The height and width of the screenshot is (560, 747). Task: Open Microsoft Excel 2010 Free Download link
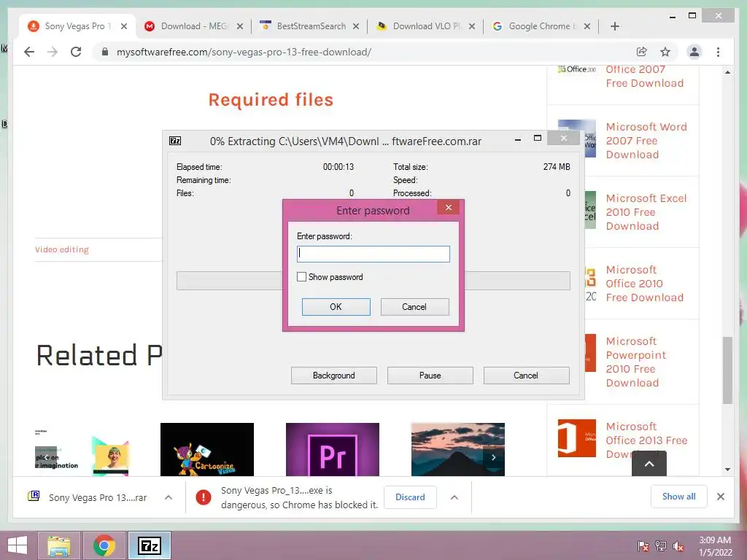click(x=646, y=212)
